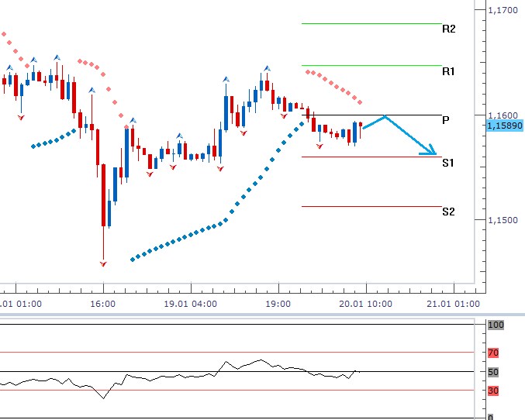Select the R1 resistance level label

(x=448, y=71)
